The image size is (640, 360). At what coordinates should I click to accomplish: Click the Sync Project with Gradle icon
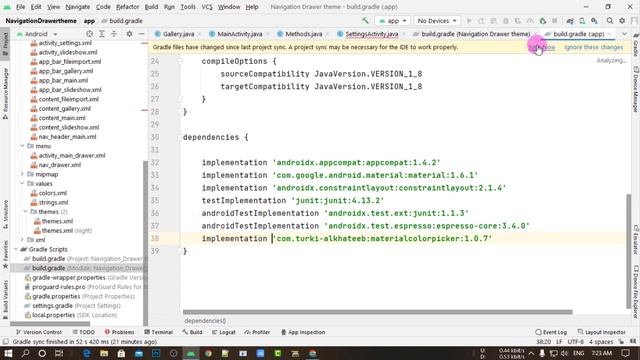(570, 20)
